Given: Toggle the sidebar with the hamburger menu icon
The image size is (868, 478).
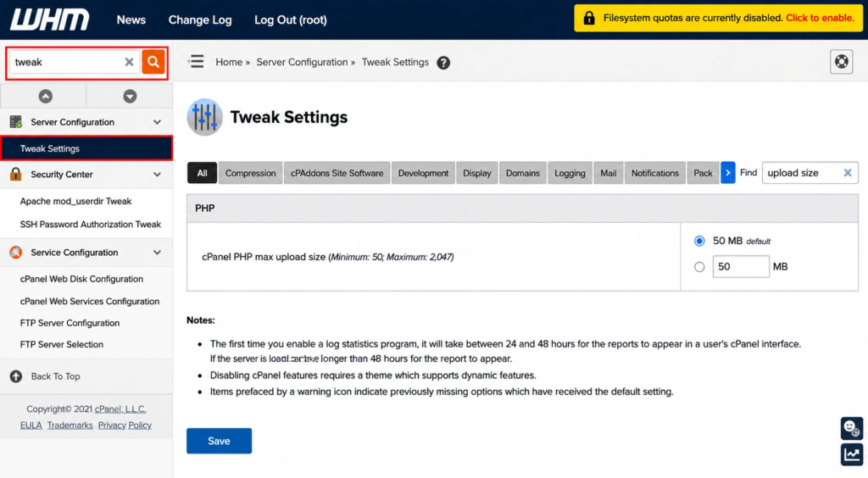Looking at the screenshot, I should (196, 61).
